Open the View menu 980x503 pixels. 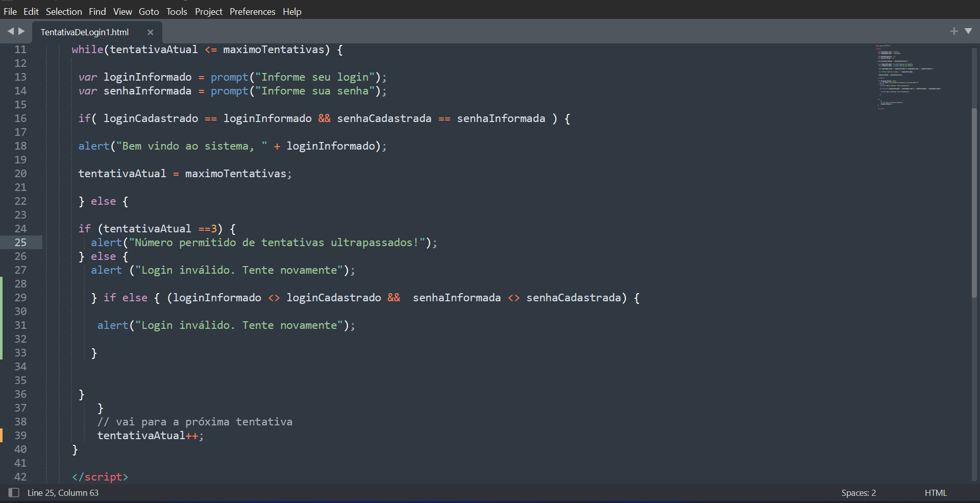tap(122, 11)
